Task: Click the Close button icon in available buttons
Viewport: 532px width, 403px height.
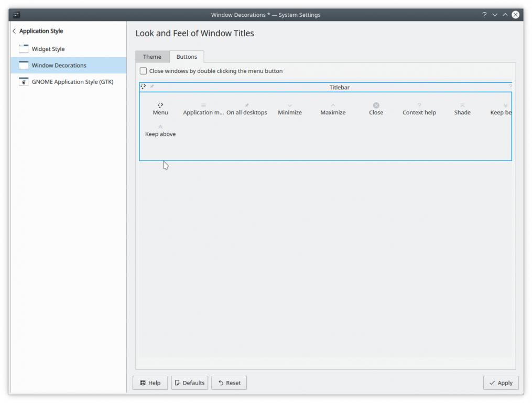Action: (376, 105)
